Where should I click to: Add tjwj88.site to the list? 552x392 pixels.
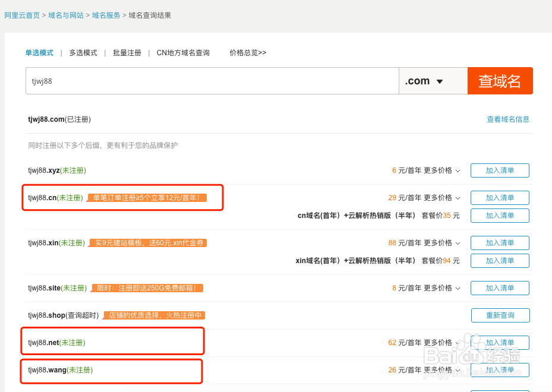point(500,288)
